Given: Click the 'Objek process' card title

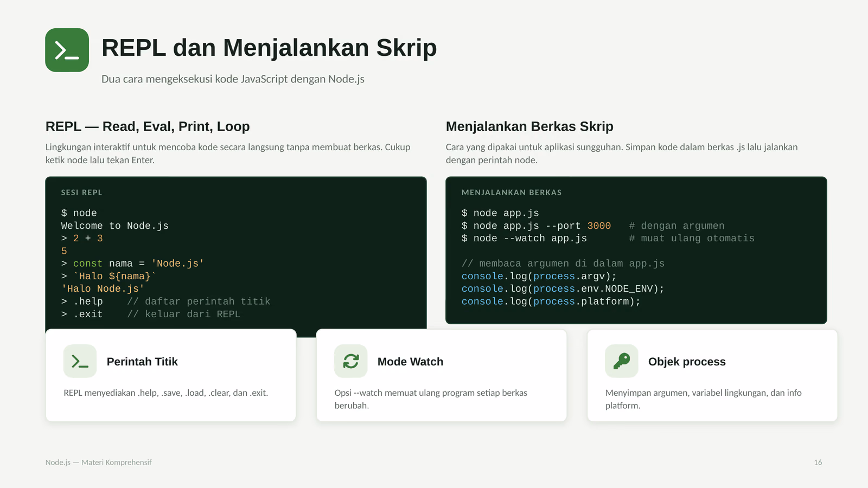Looking at the screenshot, I should (687, 362).
